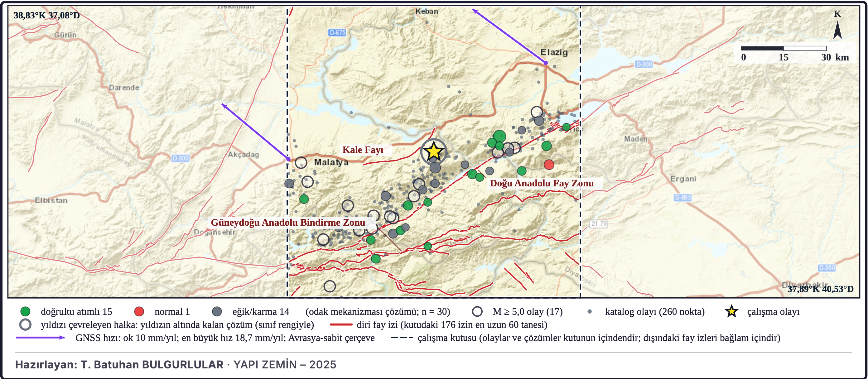Click the yellow study-event star on the map

(433, 151)
